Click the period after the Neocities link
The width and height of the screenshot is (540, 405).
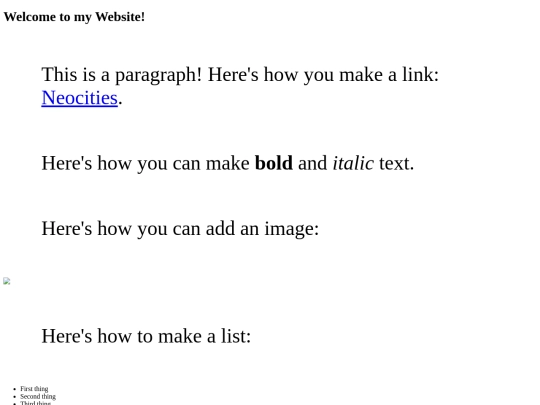pyautogui.click(x=120, y=102)
